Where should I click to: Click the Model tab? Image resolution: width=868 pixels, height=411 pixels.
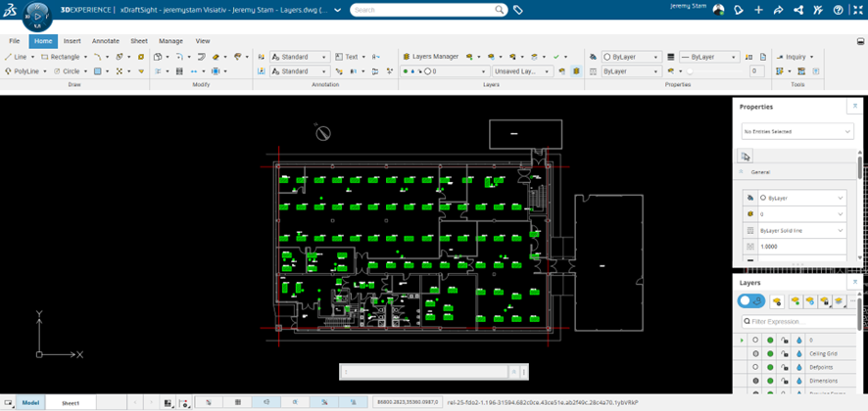point(30,403)
